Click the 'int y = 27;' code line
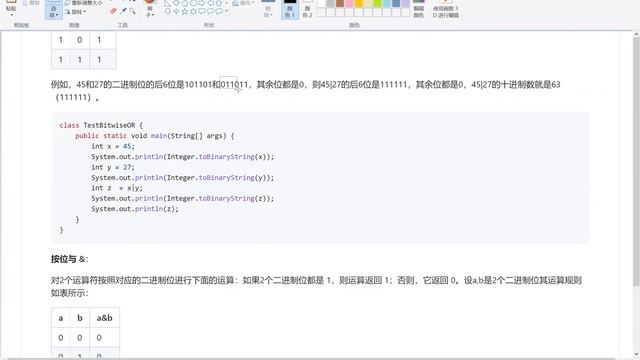The width and height of the screenshot is (640, 360). 113,167
